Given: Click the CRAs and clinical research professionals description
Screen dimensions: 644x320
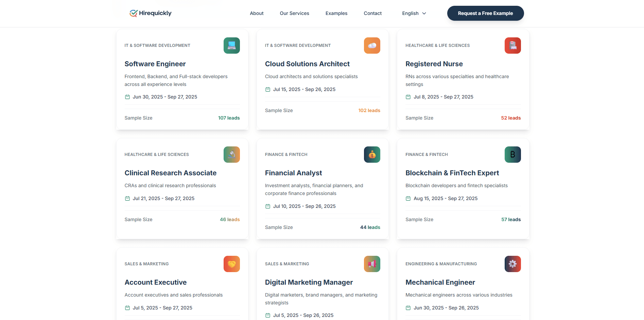Looking at the screenshot, I should pos(170,185).
